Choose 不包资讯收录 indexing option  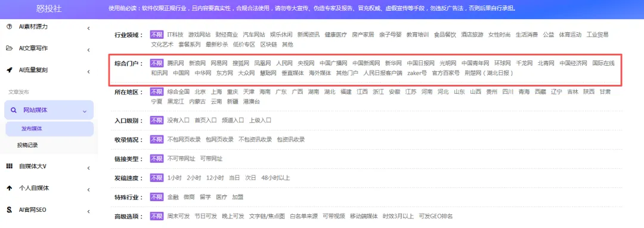tap(255, 139)
